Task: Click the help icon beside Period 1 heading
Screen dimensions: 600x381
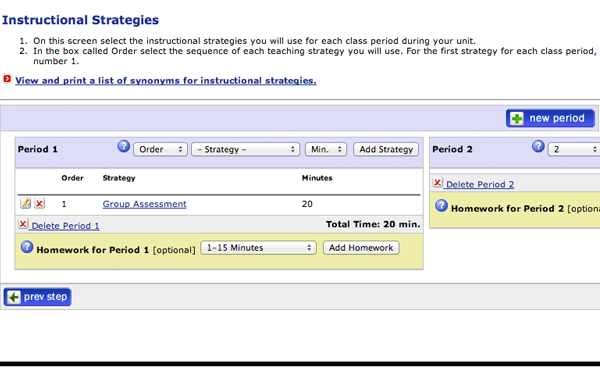Action: pos(124,146)
